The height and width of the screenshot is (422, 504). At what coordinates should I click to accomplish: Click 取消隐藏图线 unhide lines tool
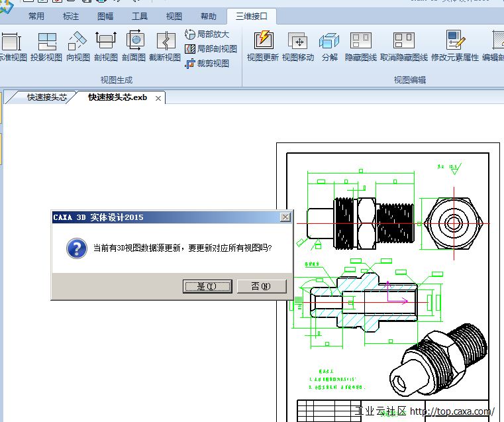coord(404,46)
